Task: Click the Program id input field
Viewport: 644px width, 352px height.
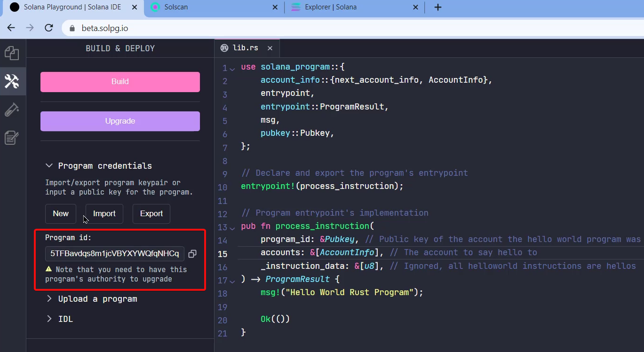Action: pos(115,254)
